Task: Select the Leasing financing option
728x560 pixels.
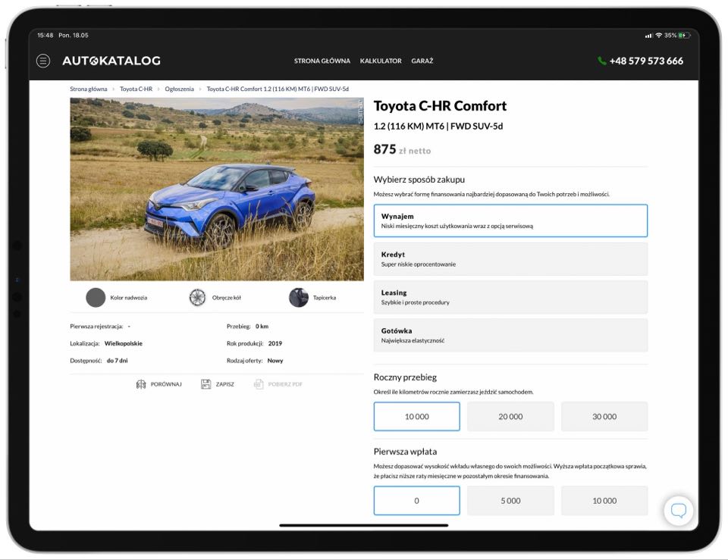Action: [x=510, y=297]
